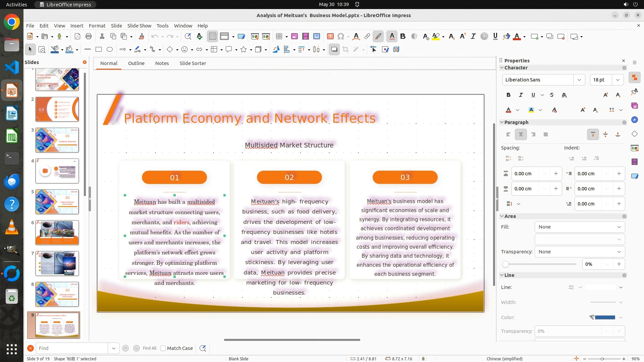Screen dimensions: 644x362
Task: Click the Print icon in toolbar
Action: point(89,37)
